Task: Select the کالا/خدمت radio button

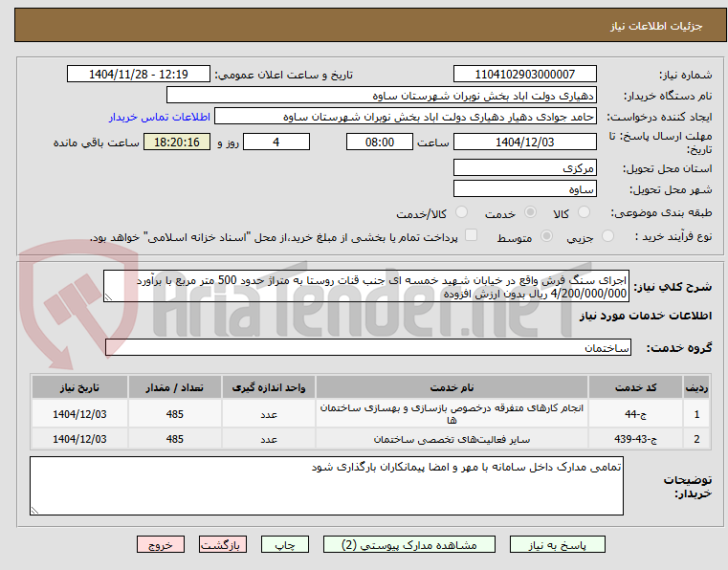Action: [x=461, y=212]
